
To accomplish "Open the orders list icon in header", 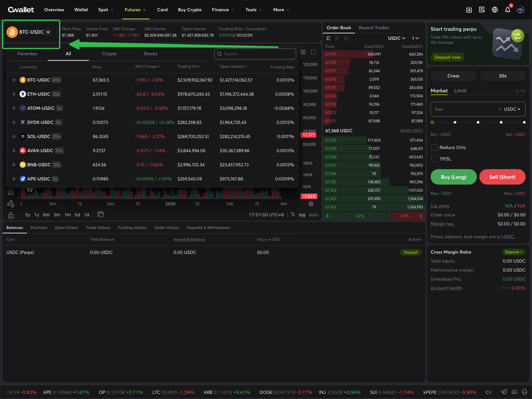I will (482, 10).
